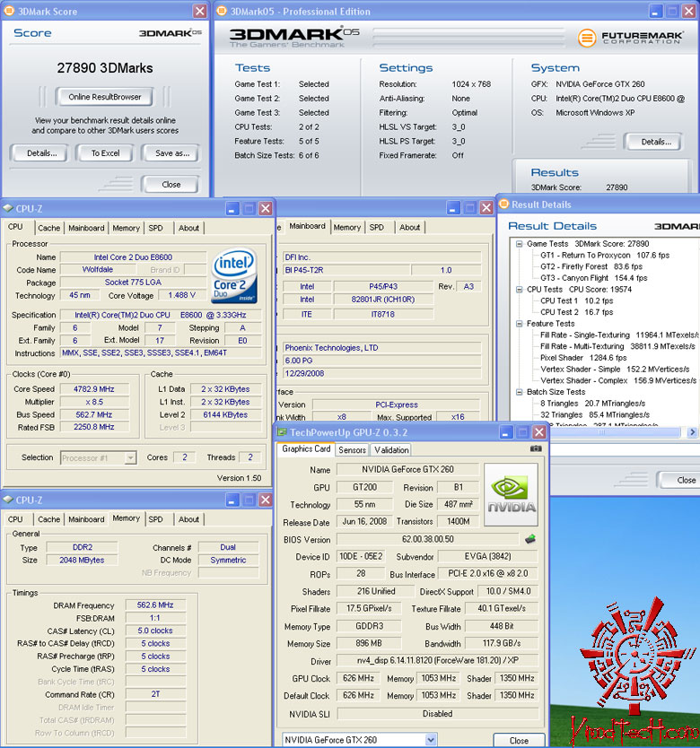Screen dimensions: 700x748
Task: Select GT1 - Return To Proxycon result row
Action: coord(605,256)
